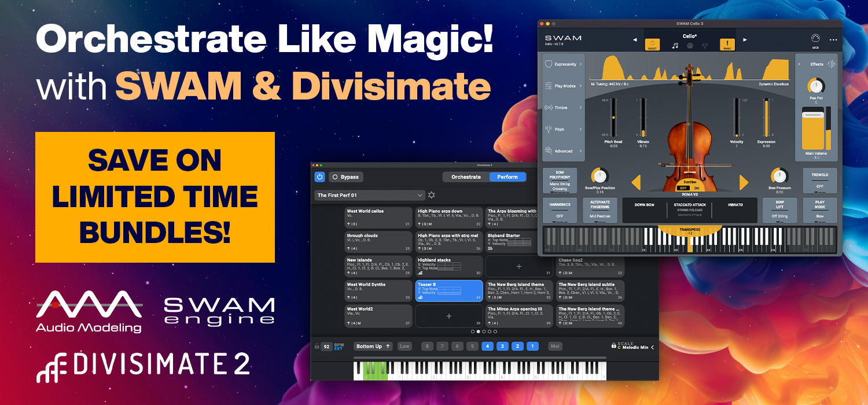This screenshot has width=868, height=405.
Task: Toggle voice 2 button in Divisimate
Action: 517,347
